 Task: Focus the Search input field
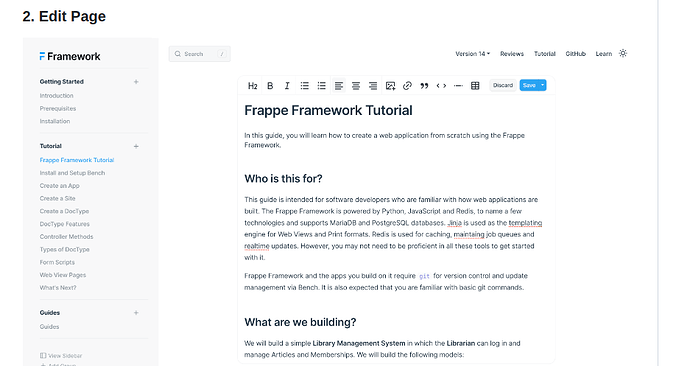point(199,54)
